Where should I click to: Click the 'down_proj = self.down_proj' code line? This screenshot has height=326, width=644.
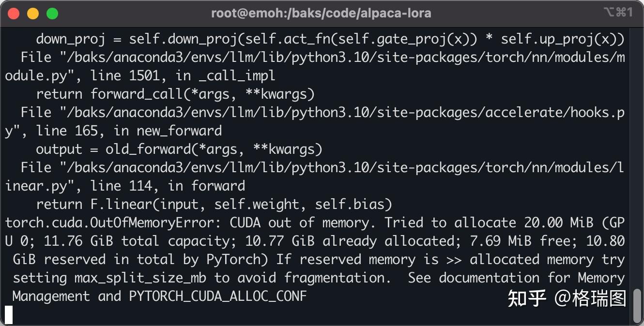click(x=330, y=39)
